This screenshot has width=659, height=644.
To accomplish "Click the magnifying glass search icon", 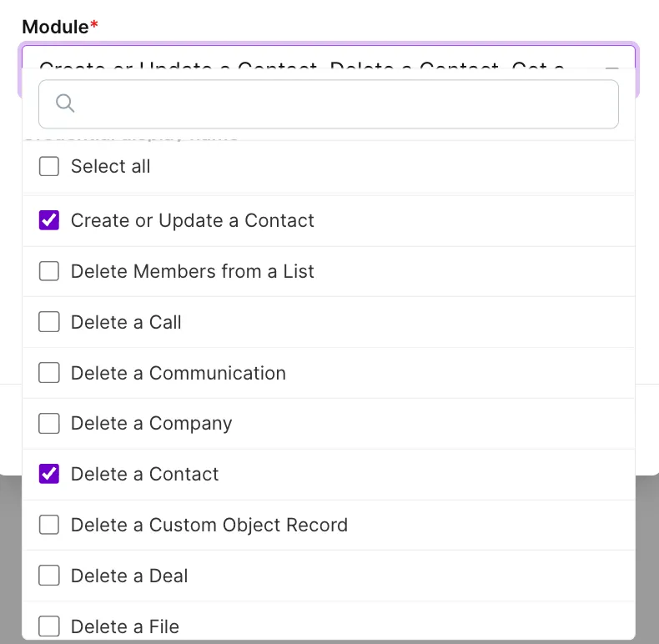I will (x=65, y=103).
